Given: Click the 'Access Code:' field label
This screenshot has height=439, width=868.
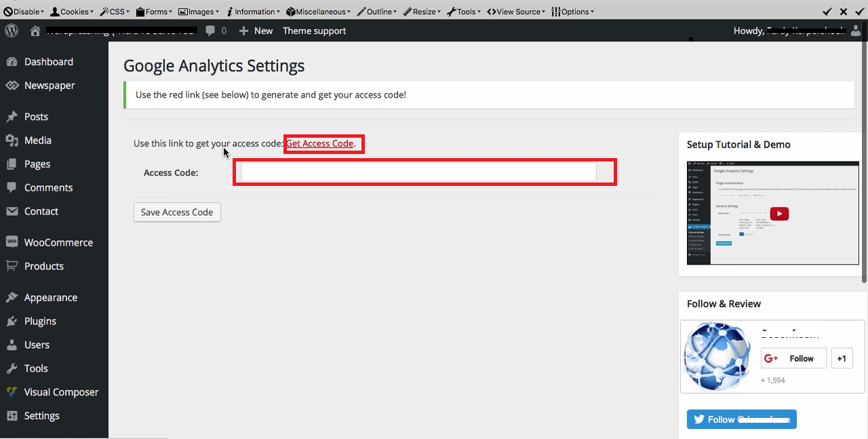Looking at the screenshot, I should [x=171, y=172].
